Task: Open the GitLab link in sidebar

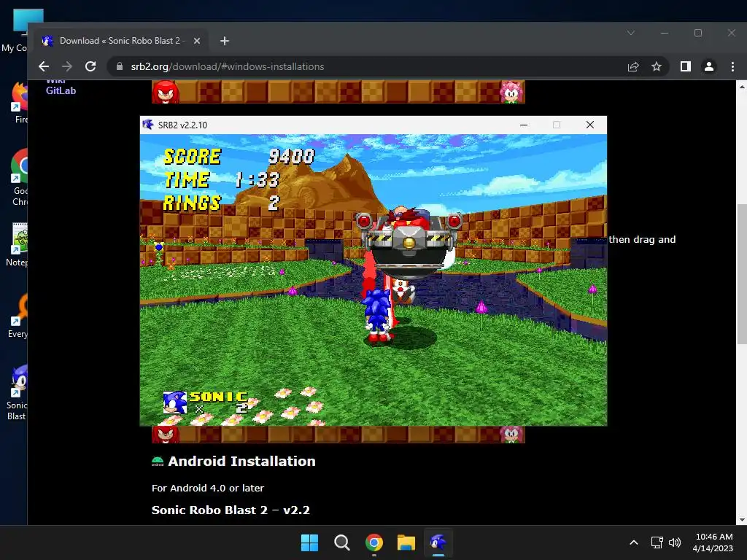Action: click(61, 90)
